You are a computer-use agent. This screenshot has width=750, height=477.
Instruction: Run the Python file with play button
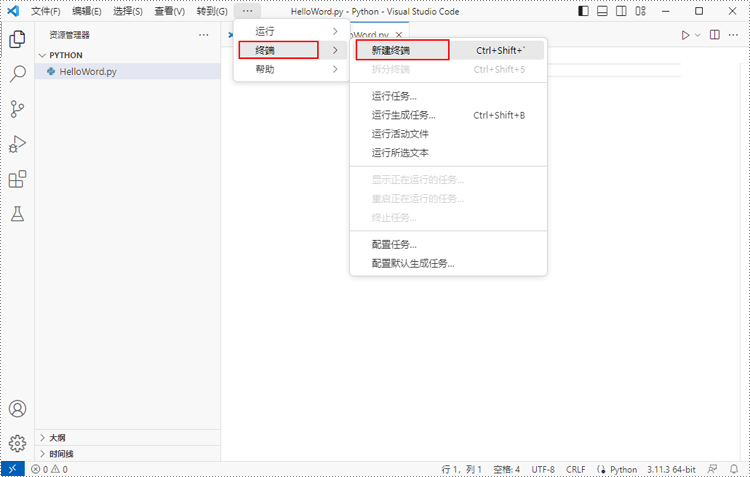tap(685, 35)
